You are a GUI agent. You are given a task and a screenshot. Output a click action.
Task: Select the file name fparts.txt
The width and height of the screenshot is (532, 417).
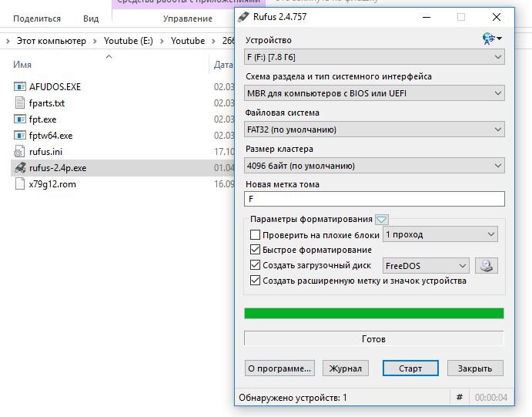[x=47, y=103]
